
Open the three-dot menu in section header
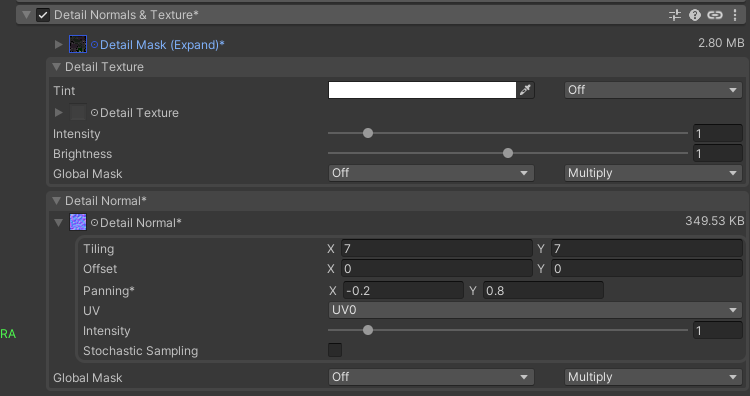(735, 15)
